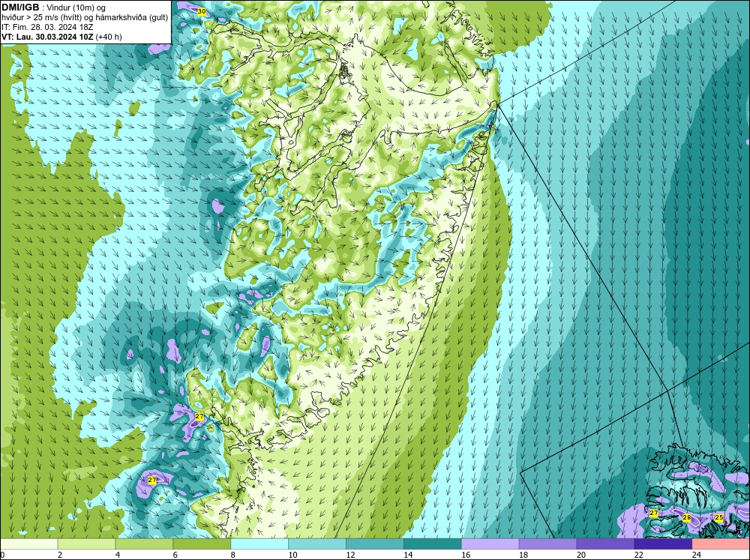
Task: Click the legend scale number 10
Action: click(292, 555)
